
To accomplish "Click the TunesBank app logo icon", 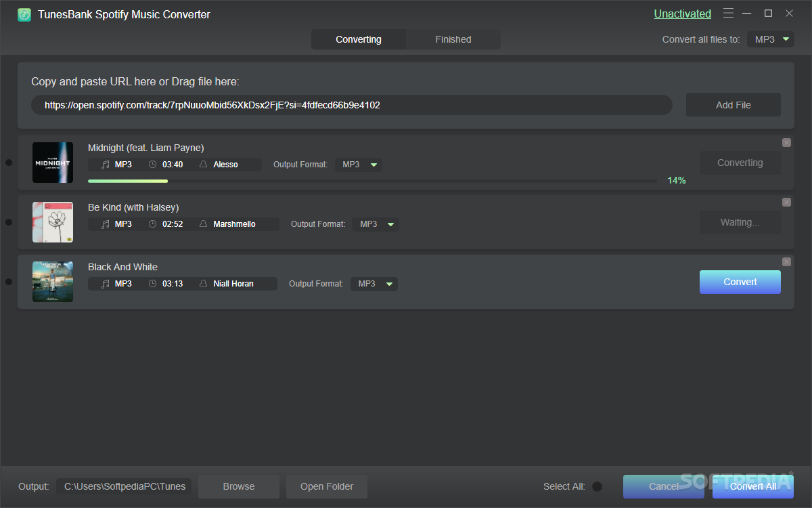I will 24,14.
